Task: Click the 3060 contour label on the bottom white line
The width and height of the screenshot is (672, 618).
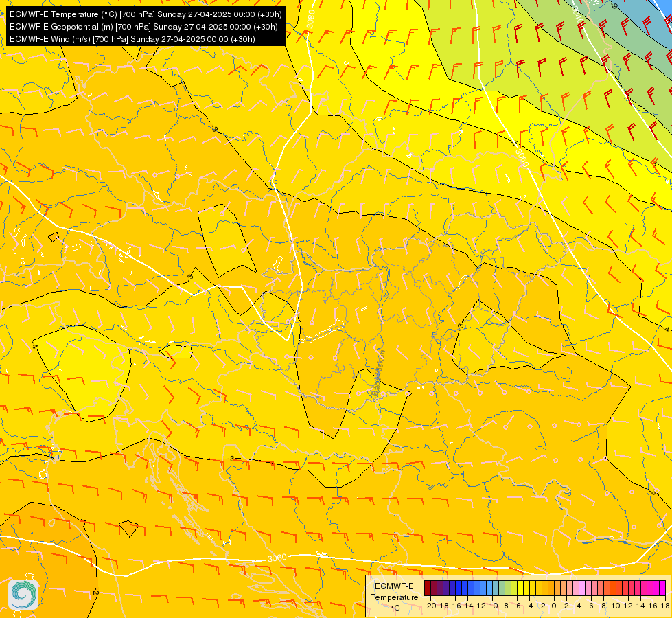Action: (x=277, y=558)
